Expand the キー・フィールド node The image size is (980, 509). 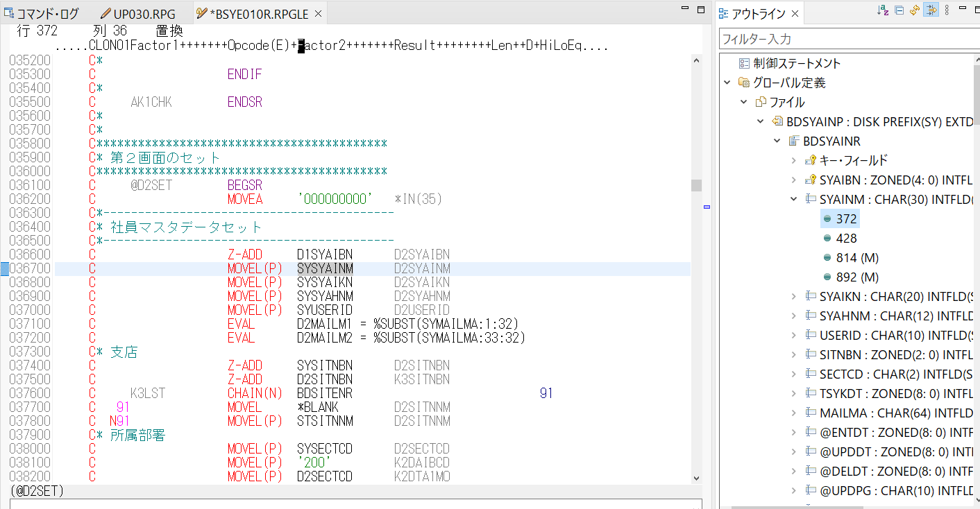[x=793, y=160]
